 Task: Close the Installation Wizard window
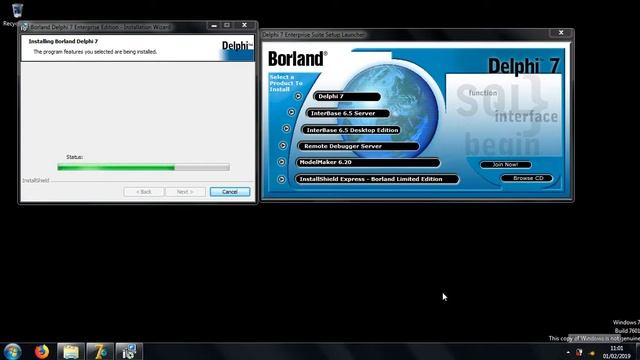point(244,26)
